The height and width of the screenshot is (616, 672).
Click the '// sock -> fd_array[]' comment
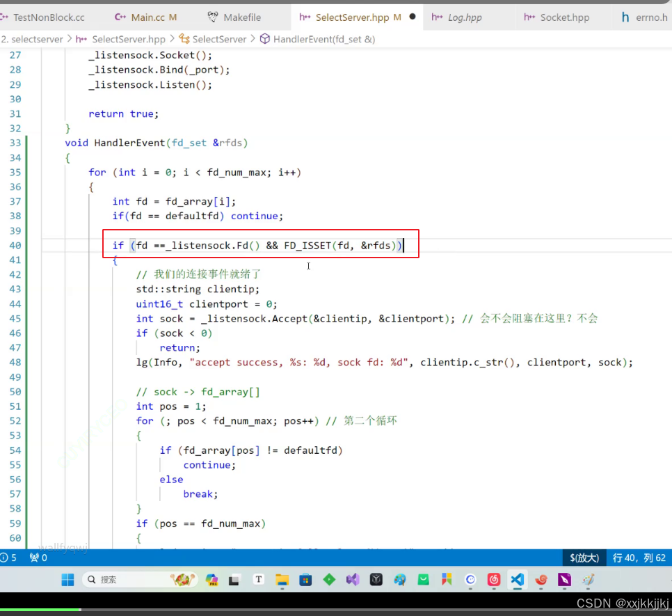tap(198, 393)
